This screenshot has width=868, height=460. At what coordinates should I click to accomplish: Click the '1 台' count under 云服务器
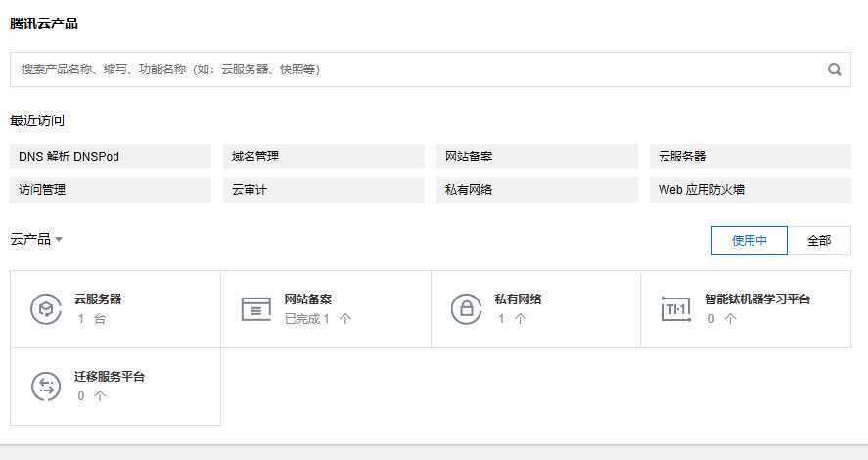[91, 319]
